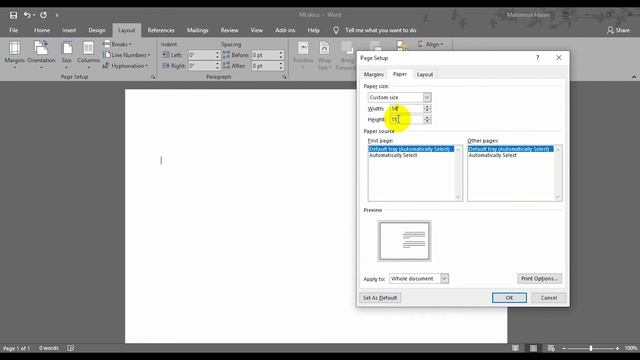This screenshot has width=640, height=360.
Task: Open the Orientation options icon
Action: (x=41, y=49)
